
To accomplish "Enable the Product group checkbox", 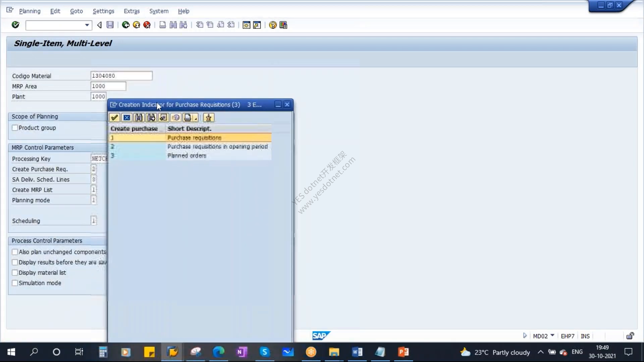I will pos(15,128).
